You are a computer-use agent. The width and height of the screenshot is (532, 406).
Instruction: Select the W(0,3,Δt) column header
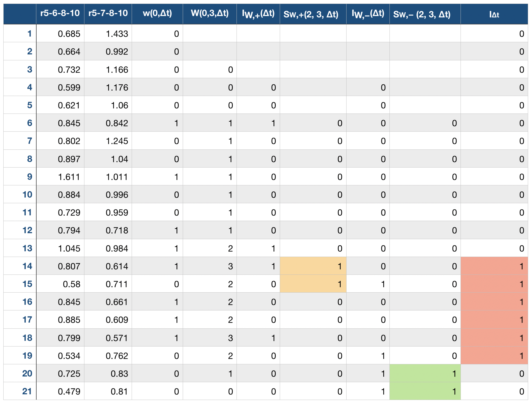coord(210,13)
